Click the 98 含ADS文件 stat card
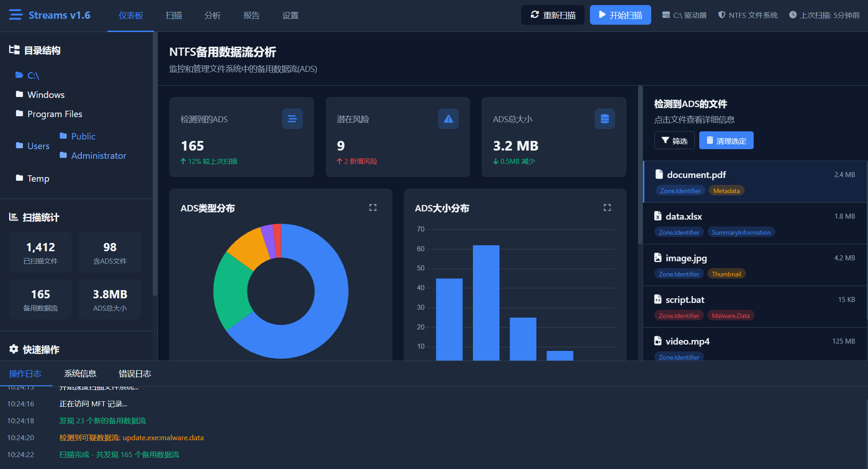Viewport: 868px width, 469px height. [110, 252]
